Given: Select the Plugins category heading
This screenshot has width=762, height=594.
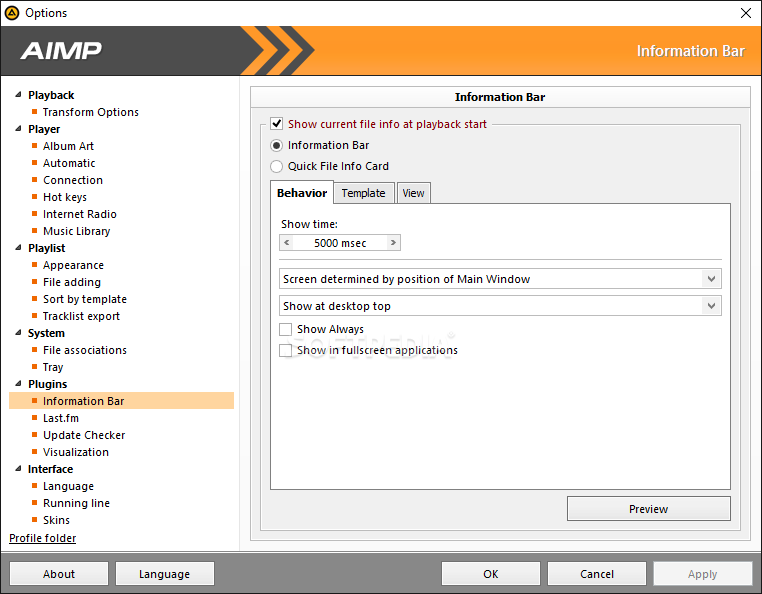Looking at the screenshot, I should tap(48, 384).
